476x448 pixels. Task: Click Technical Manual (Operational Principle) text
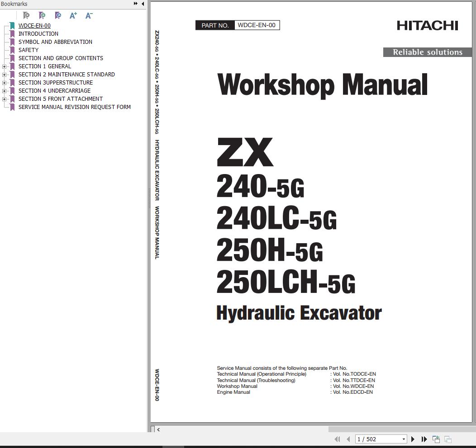click(x=262, y=374)
